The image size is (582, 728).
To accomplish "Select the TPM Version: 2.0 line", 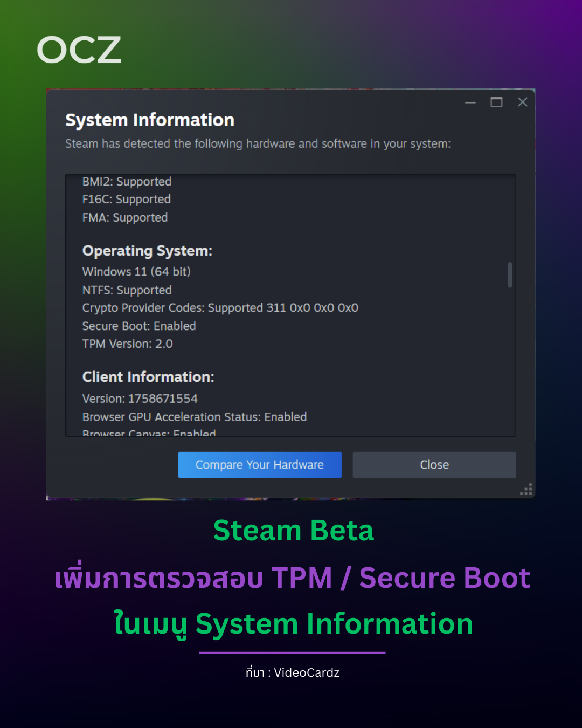I will [128, 344].
